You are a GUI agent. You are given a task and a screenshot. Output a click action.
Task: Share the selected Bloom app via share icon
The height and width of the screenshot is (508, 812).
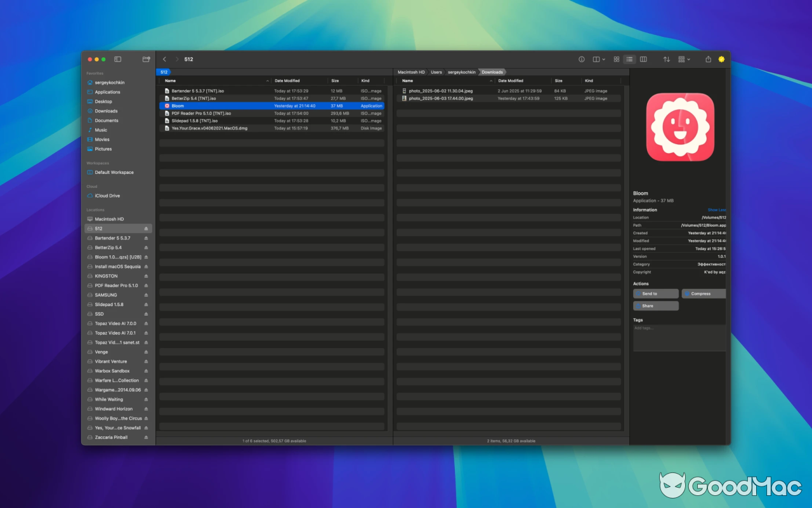pos(708,59)
